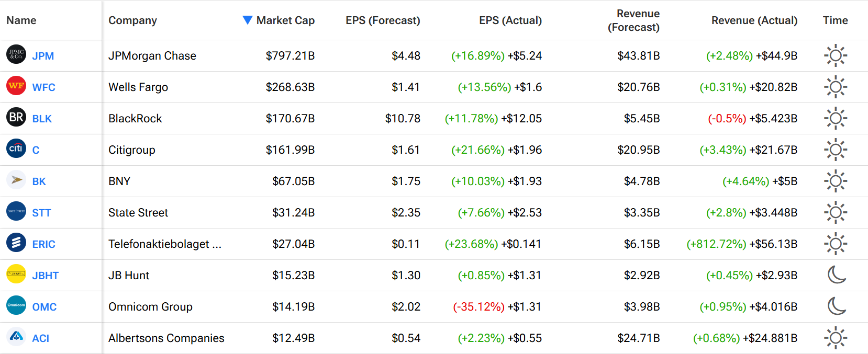The image size is (868, 354).
Task: Click the JPMorgan Chase company logo icon
Action: click(x=16, y=54)
